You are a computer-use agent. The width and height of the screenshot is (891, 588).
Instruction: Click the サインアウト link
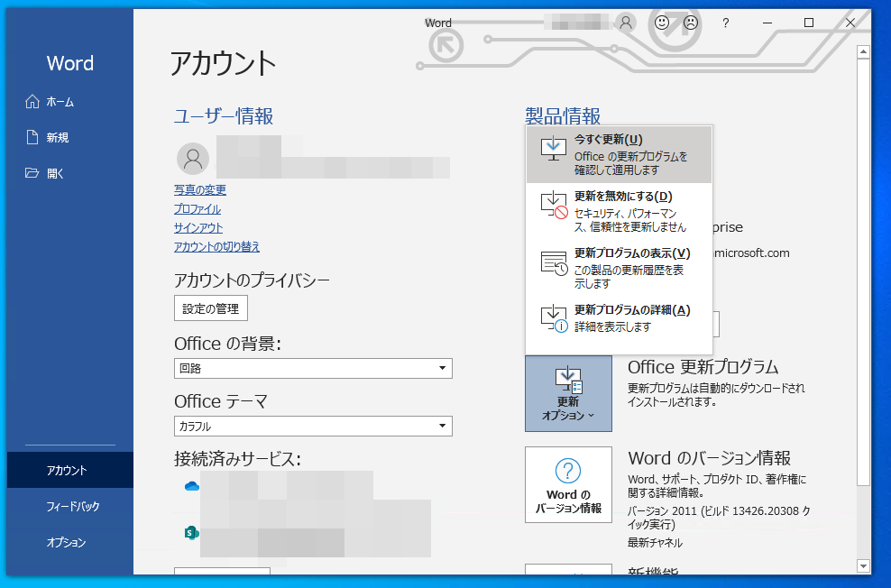(x=198, y=228)
